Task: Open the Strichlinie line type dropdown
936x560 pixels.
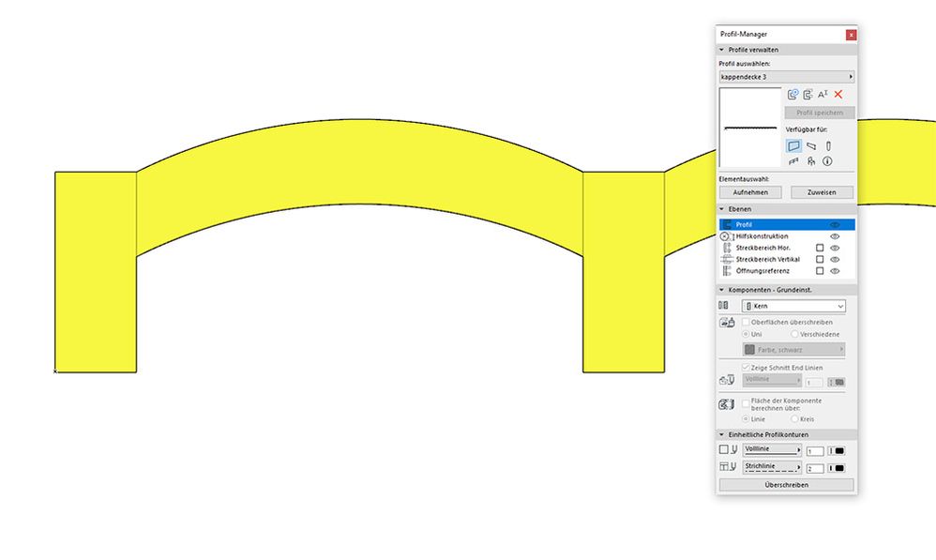Action: pos(773,467)
